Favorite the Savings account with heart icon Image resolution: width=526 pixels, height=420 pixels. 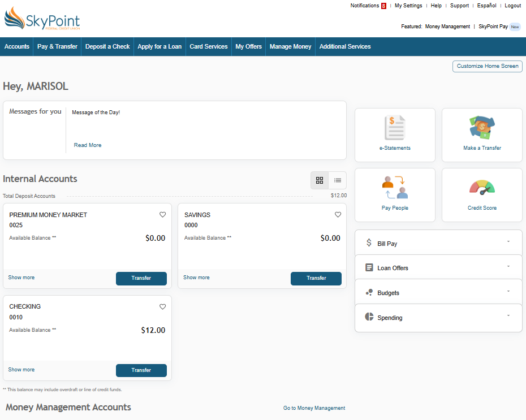[338, 215]
